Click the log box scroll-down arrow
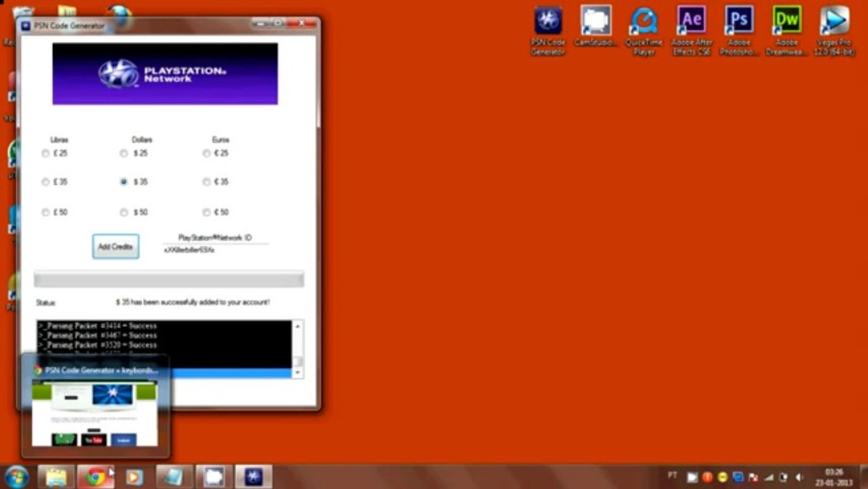Screen dimensions: 868x489 point(297,373)
